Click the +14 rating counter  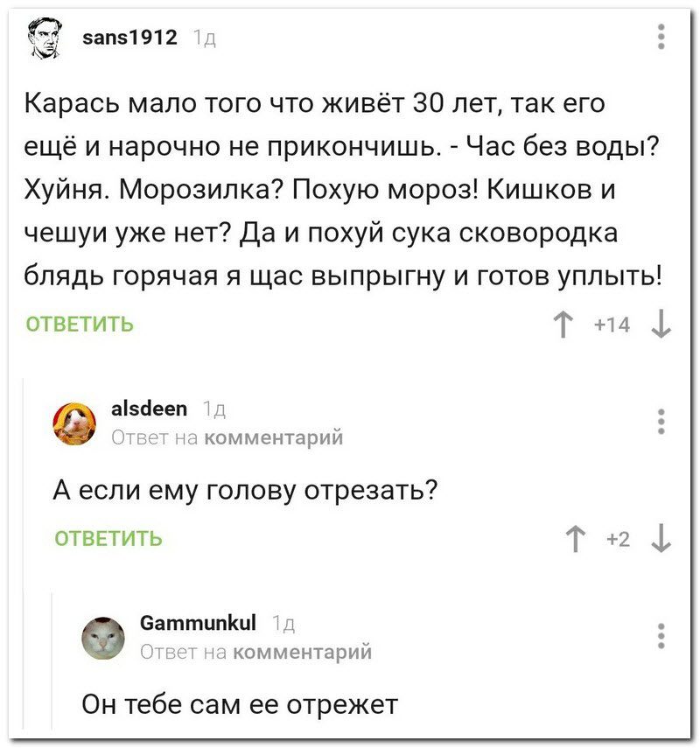click(611, 325)
